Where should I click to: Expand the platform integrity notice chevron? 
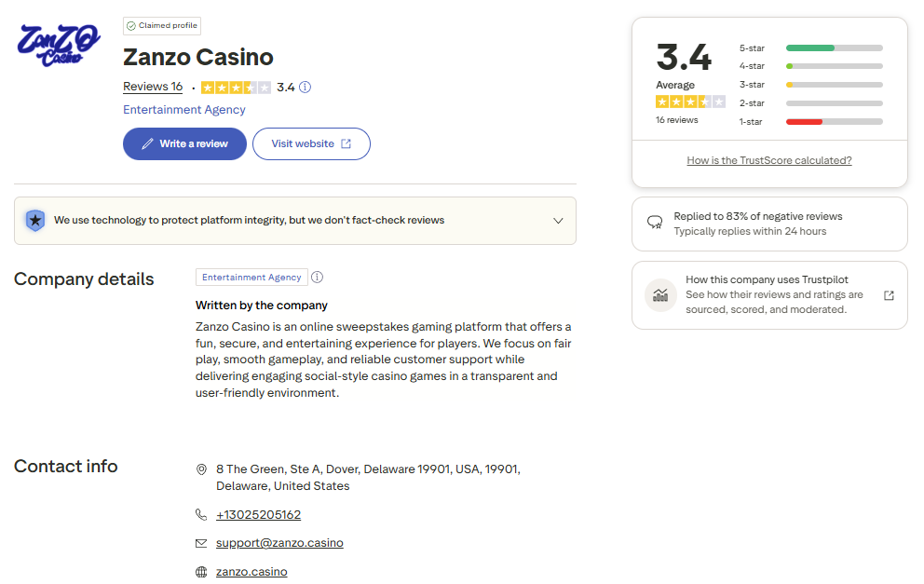pyautogui.click(x=558, y=221)
